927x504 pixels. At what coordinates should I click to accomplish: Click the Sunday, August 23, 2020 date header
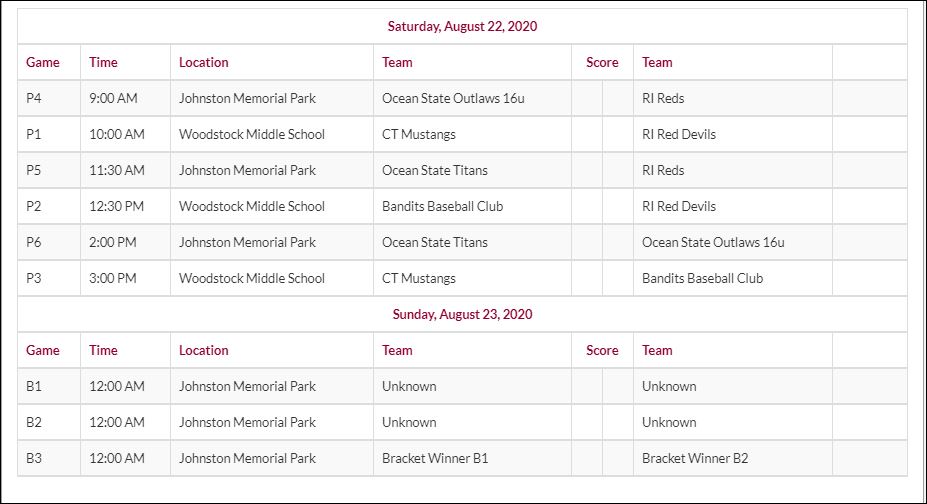pos(462,314)
